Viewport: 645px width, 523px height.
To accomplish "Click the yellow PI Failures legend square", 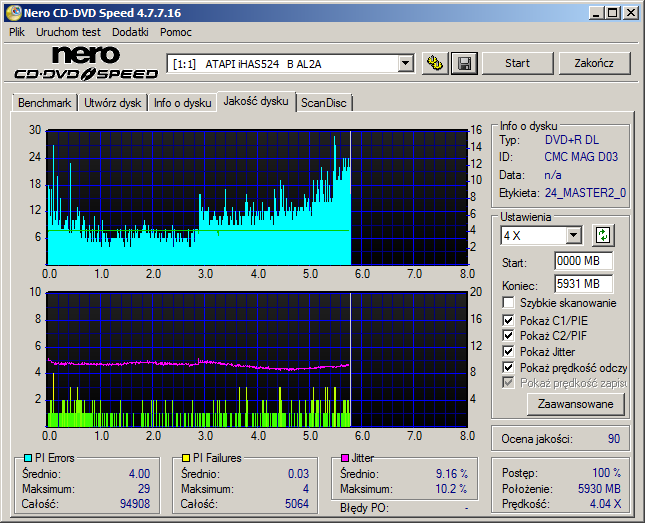I will (186, 458).
